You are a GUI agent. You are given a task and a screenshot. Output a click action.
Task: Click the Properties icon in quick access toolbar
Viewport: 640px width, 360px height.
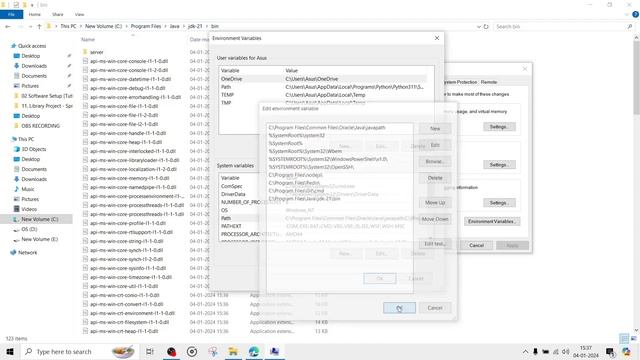click(x=16, y=4)
